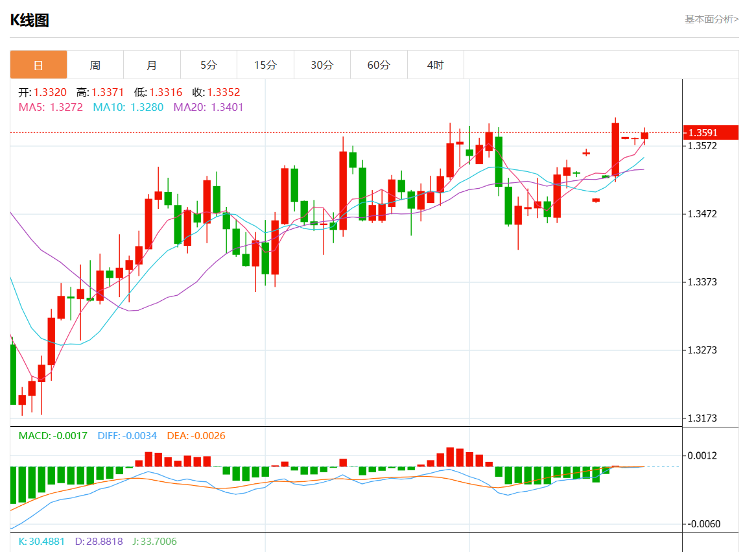This screenshot has width=756, height=552.
Task: Click the 1.3472 price axis label
Action: (703, 213)
